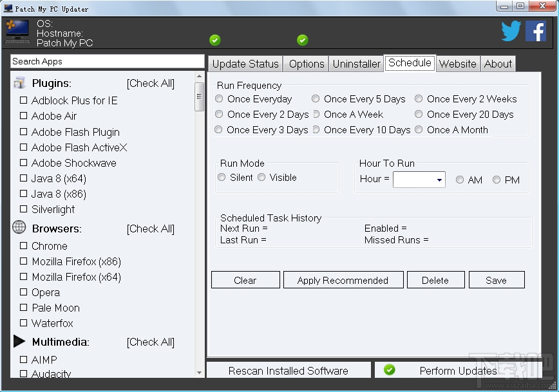This screenshot has height=392, width=559.
Task: Click the Apply Recommended button
Action: pyautogui.click(x=343, y=280)
